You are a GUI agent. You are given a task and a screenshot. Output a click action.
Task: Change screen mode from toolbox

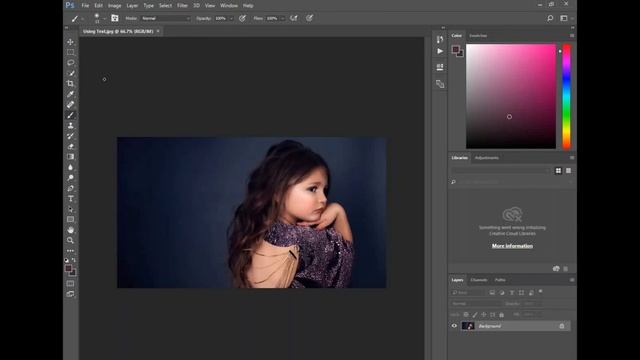pos(70,294)
